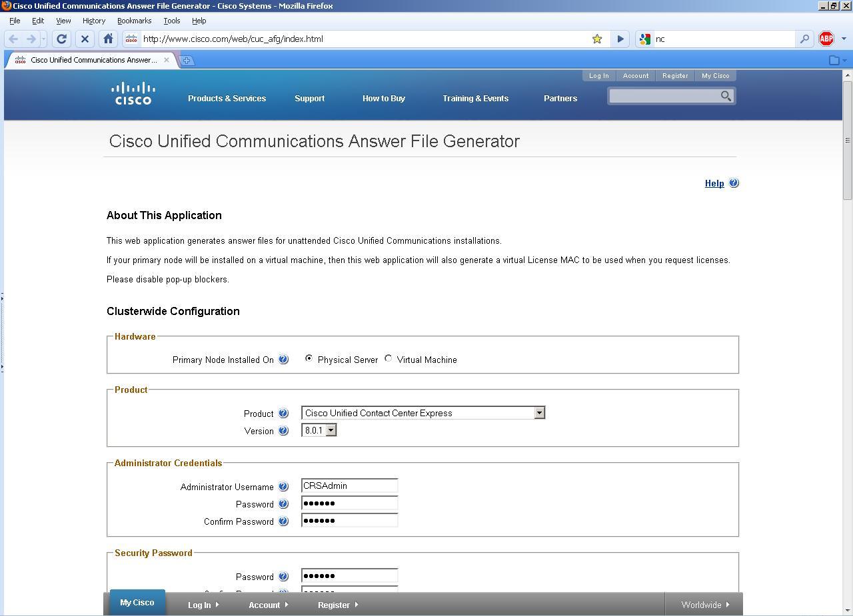Click the Security Password field
Screen dimensions: 853x616
(350, 575)
